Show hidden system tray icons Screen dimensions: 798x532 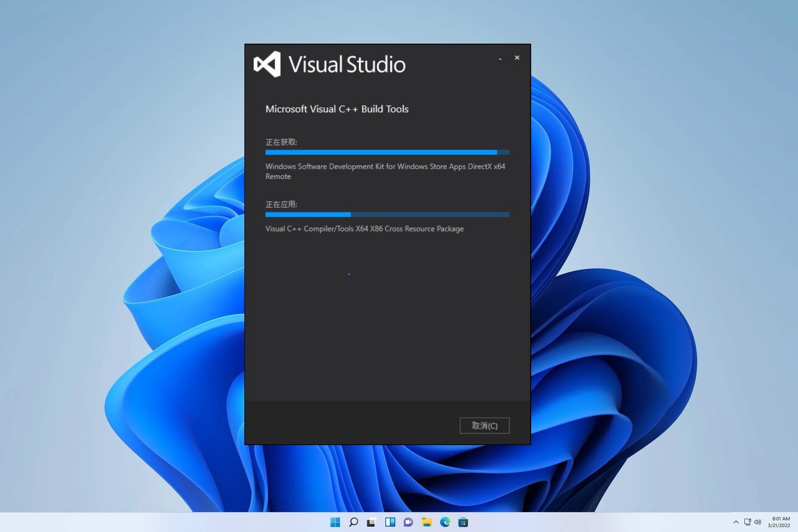(736, 522)
